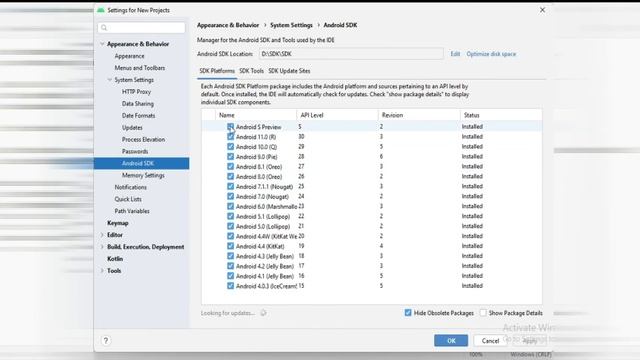Uncheck the Android 11.0 (R) checkbox
The height and width of the screenshot is (360, 640).
pyautogui.click(x=231, y=137)
